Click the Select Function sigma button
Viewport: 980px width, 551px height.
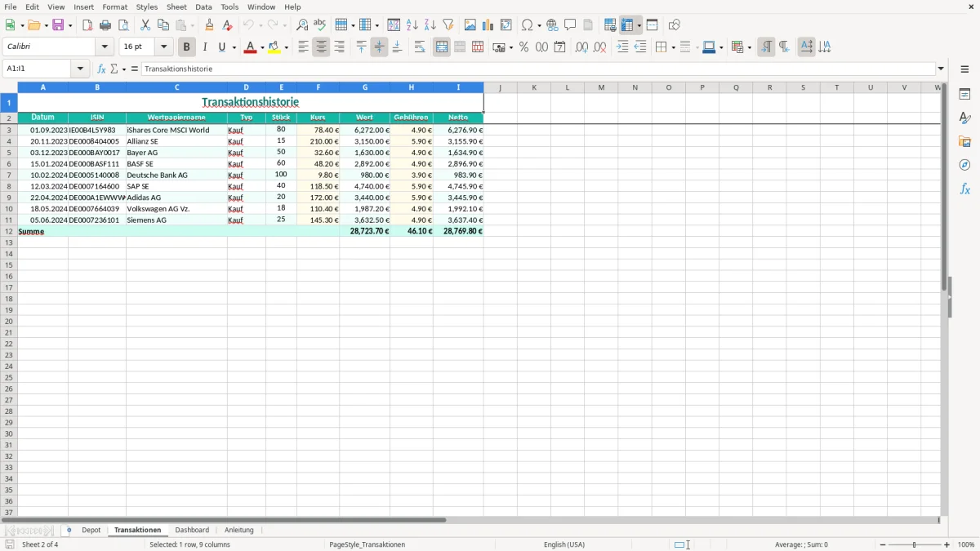(114, 69)
